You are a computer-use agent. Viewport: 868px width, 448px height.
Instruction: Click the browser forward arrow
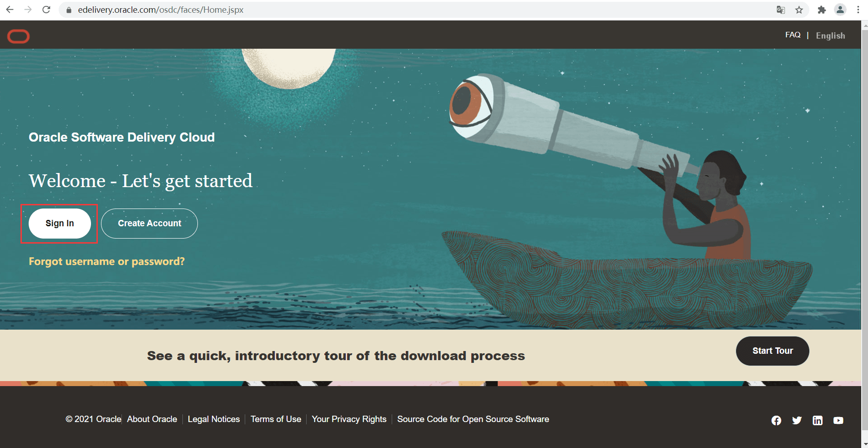[28, 10]
